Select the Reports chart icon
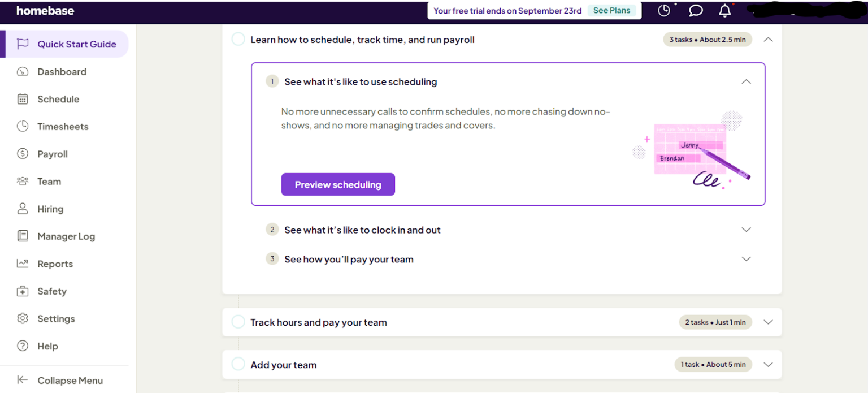Screen dimensions: 868x393 23,264
